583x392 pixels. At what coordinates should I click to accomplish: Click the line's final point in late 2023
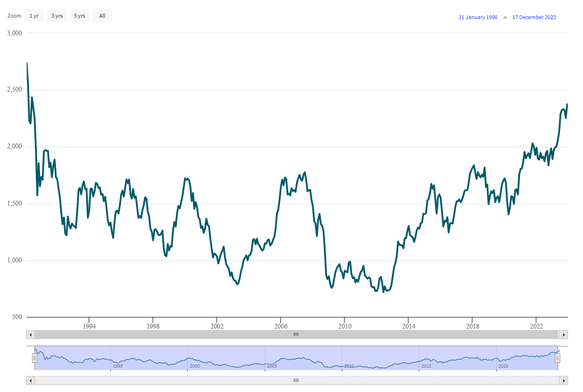[x=567, y=104]
